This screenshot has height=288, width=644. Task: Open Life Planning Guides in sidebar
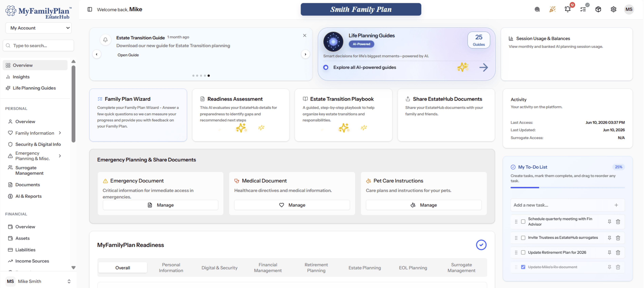point(35,88)
